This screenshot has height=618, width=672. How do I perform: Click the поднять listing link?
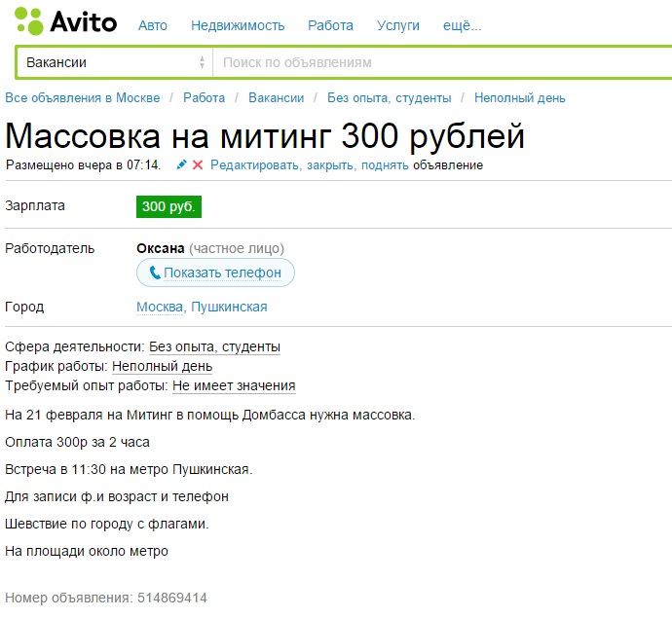(385, 165)
